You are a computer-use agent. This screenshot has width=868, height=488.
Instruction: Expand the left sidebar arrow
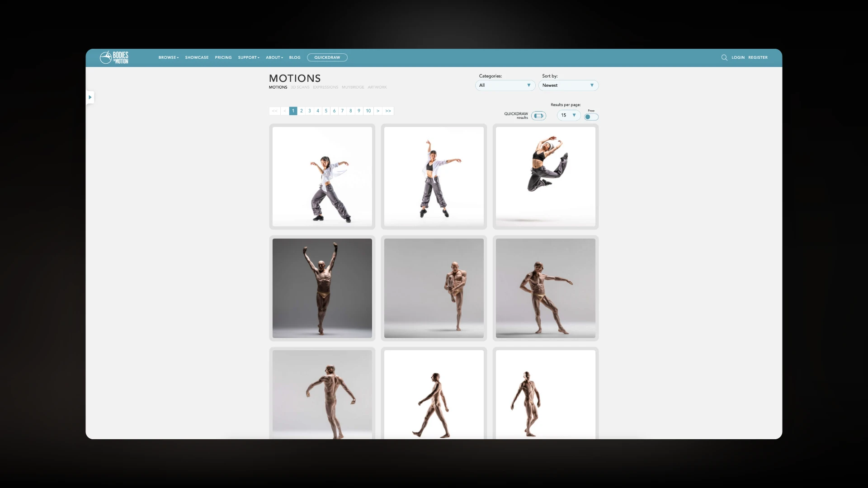(90, 97)
